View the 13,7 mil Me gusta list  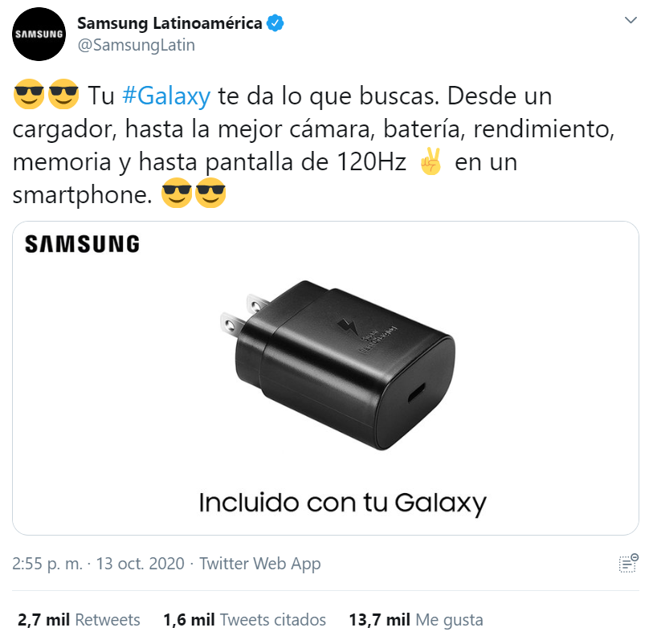click(416, 620)
